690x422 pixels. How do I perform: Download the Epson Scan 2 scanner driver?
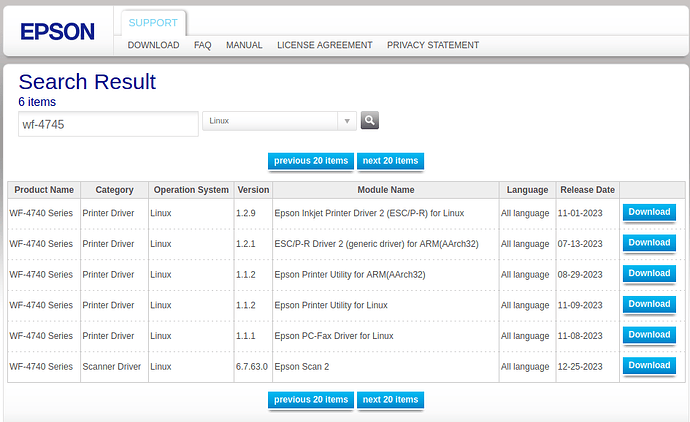coord(649,366)
